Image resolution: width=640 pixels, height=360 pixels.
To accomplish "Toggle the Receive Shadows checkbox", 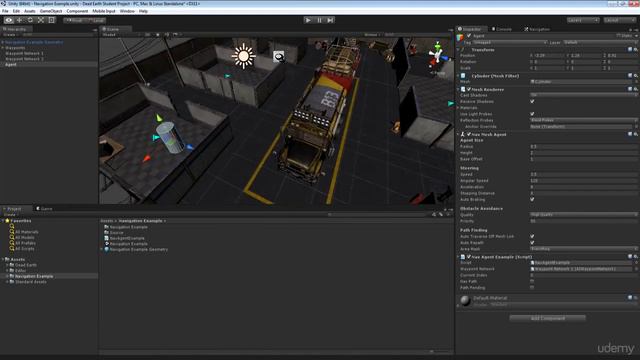I will pos(532,101).
